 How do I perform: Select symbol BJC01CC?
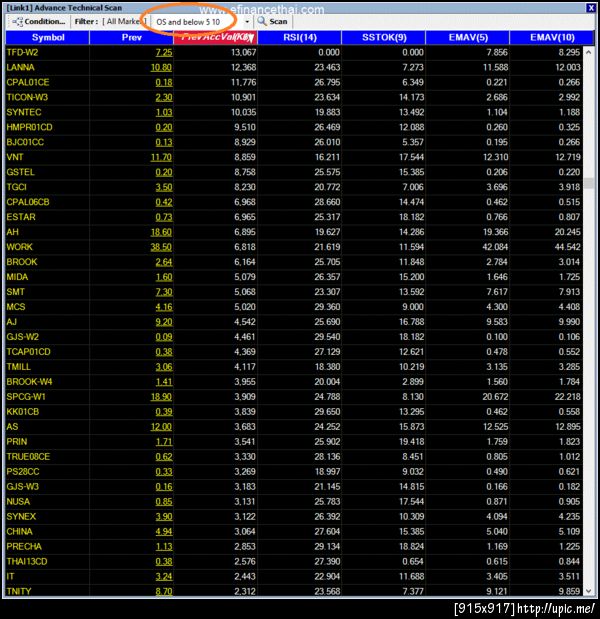pyautogui.click(x=25, y=142)
